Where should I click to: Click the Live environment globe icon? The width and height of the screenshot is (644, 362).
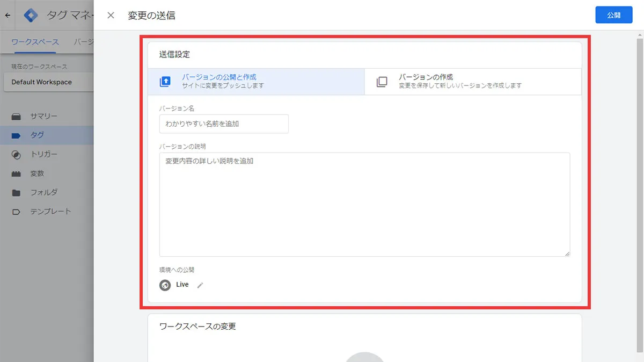165,285
